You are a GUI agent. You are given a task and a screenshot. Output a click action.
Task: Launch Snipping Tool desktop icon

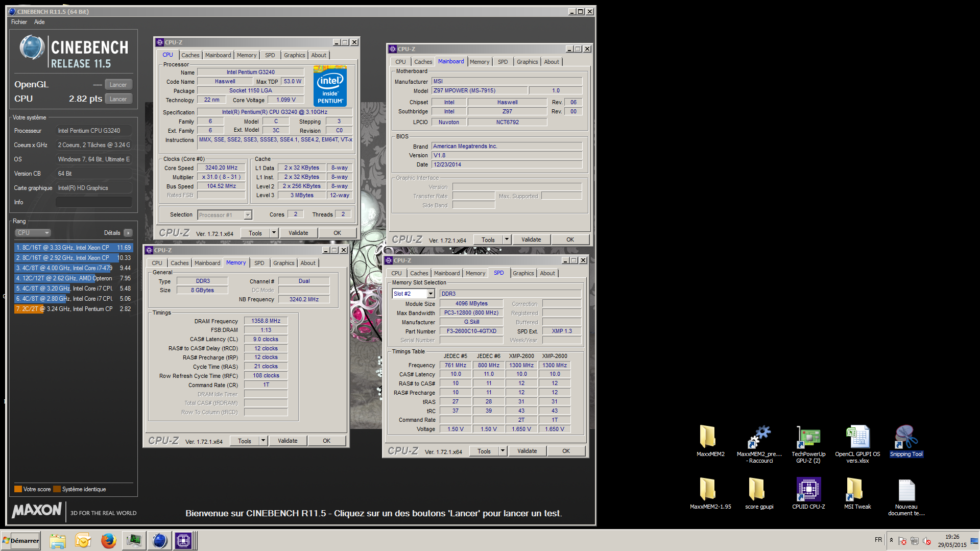[906, 437]
